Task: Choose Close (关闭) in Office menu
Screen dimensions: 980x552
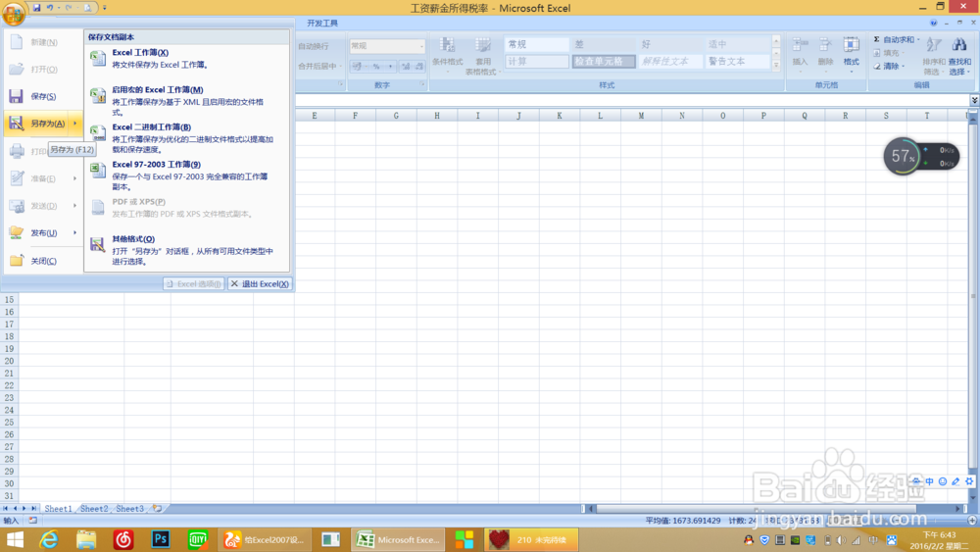Action: pos(42,261)
